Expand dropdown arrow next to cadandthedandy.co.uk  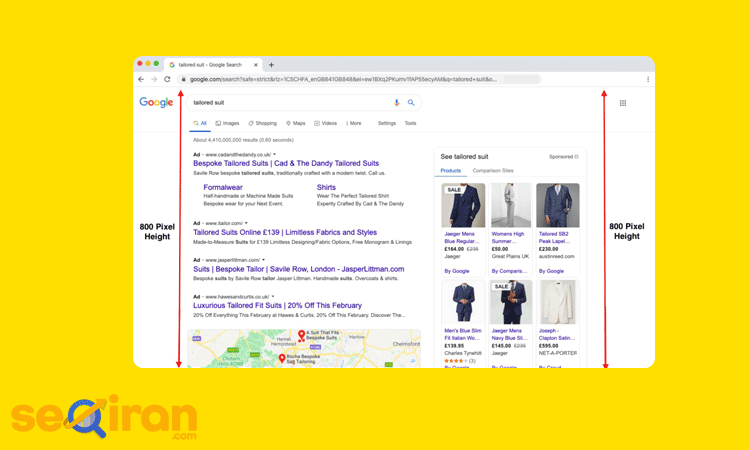coord(275,154)
